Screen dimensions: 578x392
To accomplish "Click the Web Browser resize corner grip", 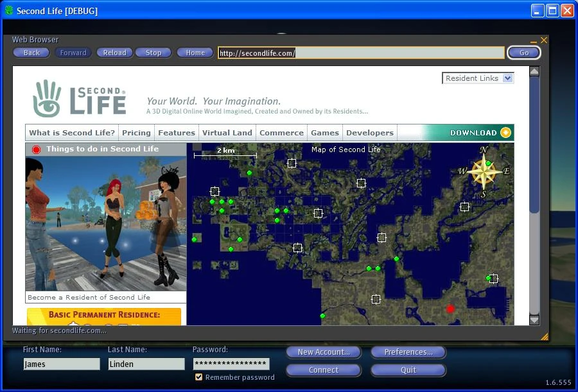I will coord(545,336).
